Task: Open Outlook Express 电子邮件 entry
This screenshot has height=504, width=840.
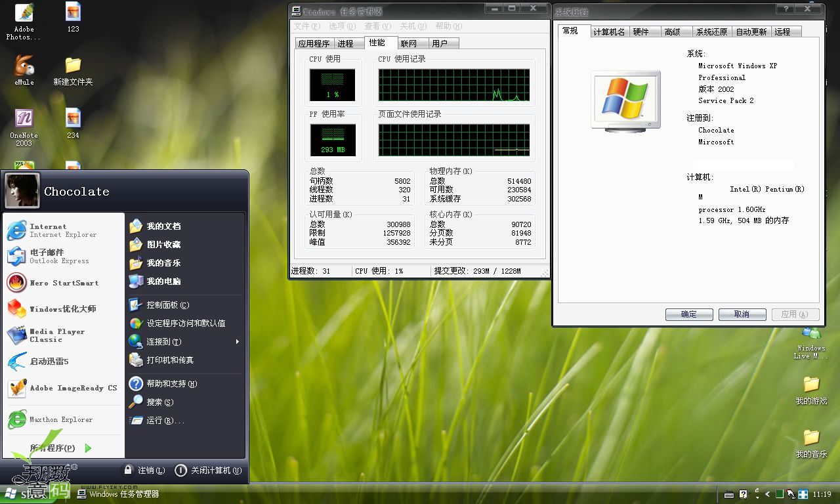Action: click(63, 257)
